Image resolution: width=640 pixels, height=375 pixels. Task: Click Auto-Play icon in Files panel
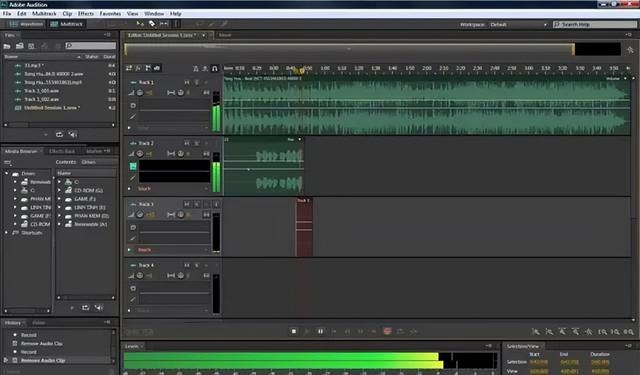click(x=73, y=134)
